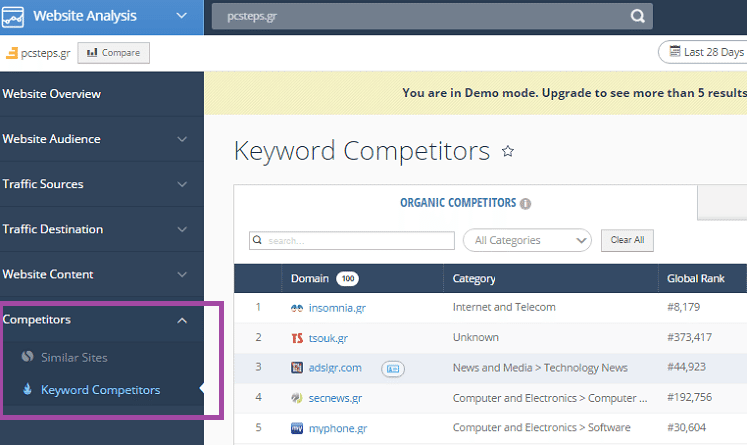This screenshot has height=445, width=747.
Task: Select the Competitors section label
Action: click(x=37, y=319)
